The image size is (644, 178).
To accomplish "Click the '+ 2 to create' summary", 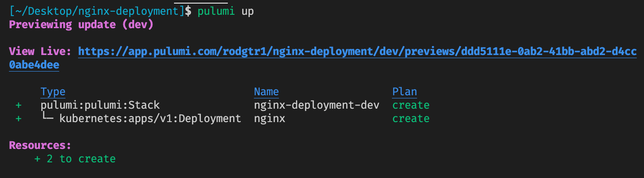I will coord(75,159).
